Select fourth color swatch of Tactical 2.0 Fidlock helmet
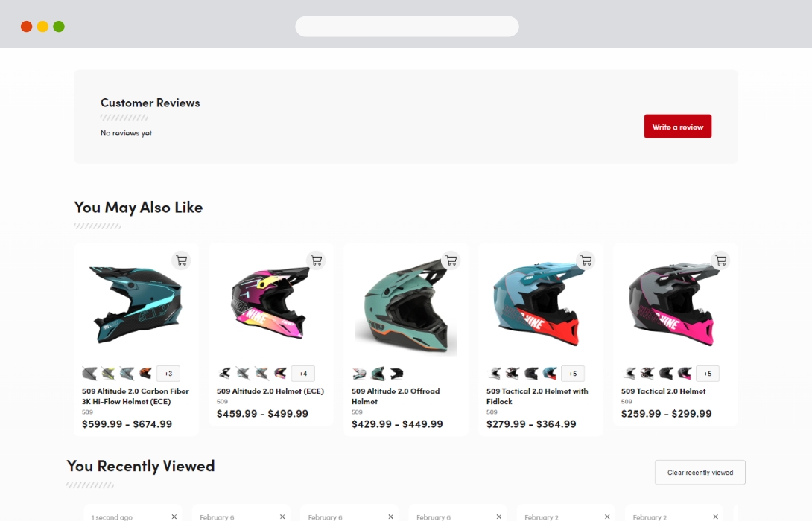The image size is (812, 521). click(550, 373)
